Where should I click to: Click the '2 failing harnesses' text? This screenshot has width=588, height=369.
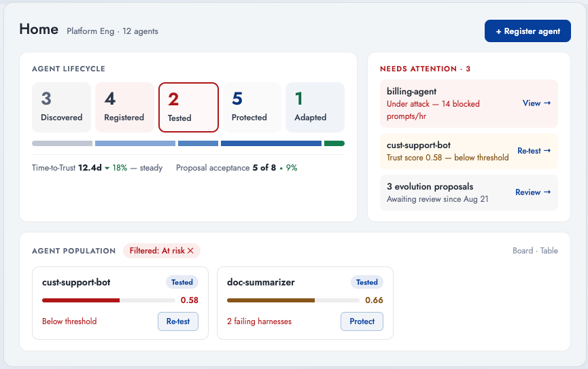(x=259, y=321)
